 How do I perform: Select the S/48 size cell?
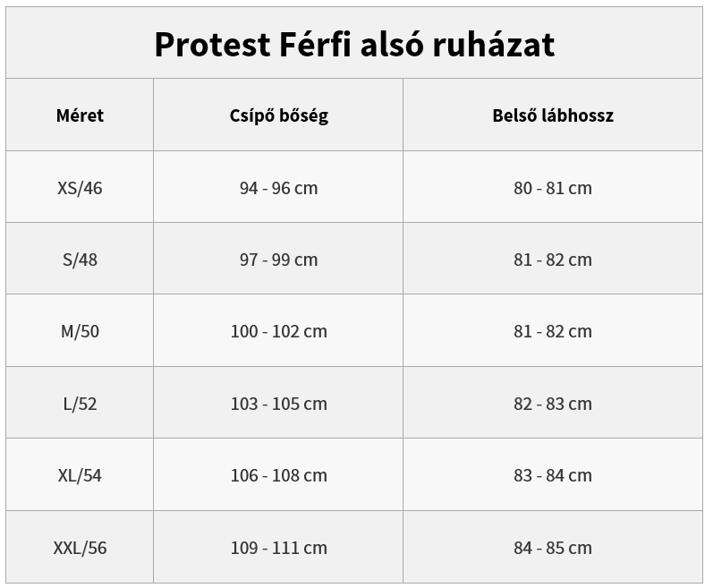(x=80, y=260)
